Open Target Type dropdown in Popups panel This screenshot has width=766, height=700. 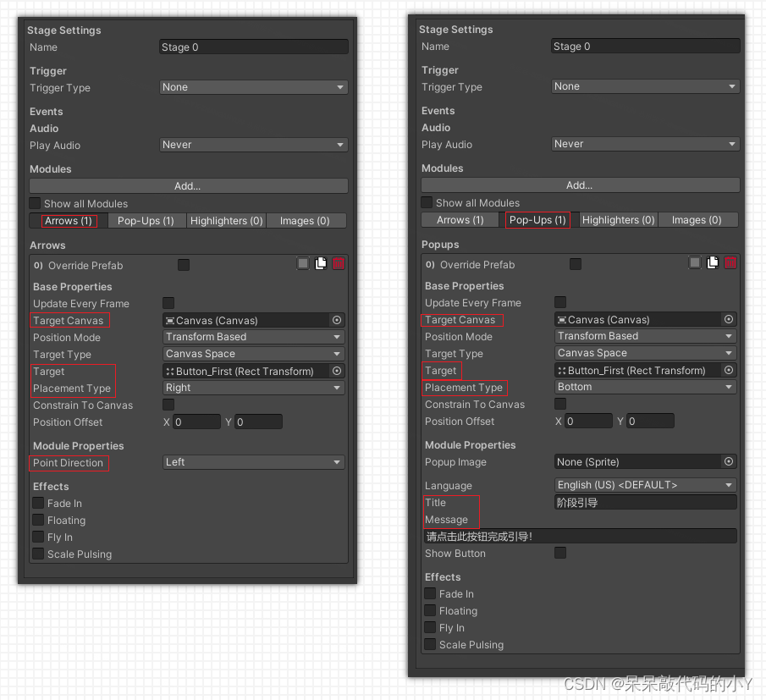coord(645,353)
